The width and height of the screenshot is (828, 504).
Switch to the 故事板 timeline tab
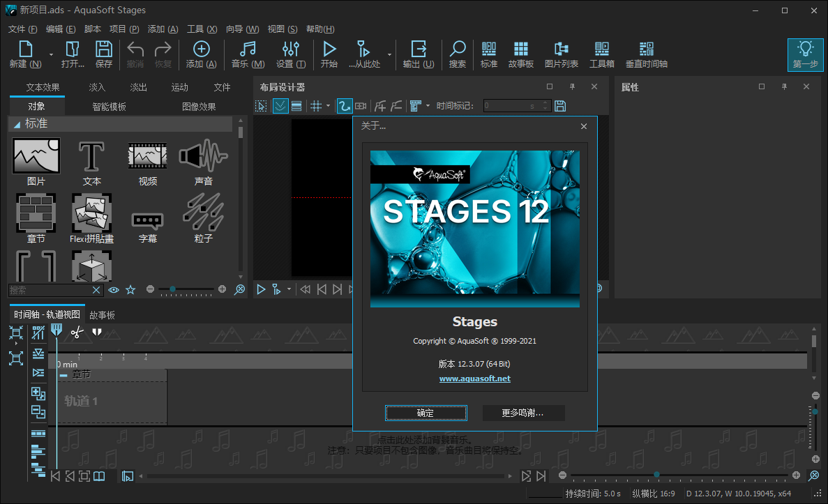click(102, 315)
